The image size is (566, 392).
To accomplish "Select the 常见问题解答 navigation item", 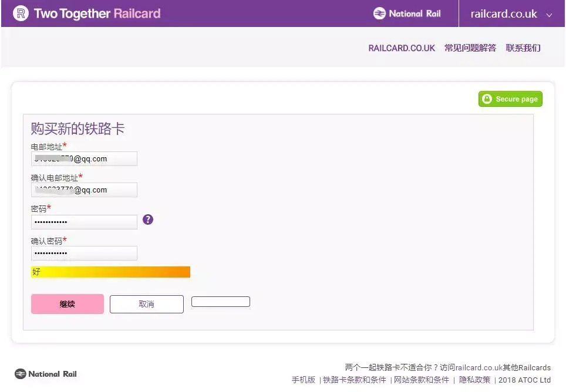I will point(470,48).
